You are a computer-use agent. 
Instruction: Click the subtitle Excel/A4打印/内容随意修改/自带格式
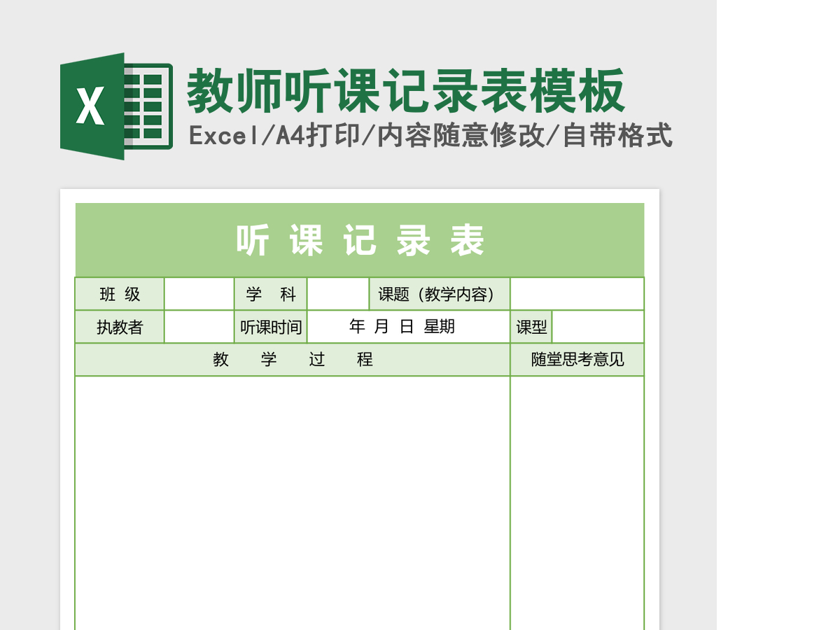click(x=430, y=136)
